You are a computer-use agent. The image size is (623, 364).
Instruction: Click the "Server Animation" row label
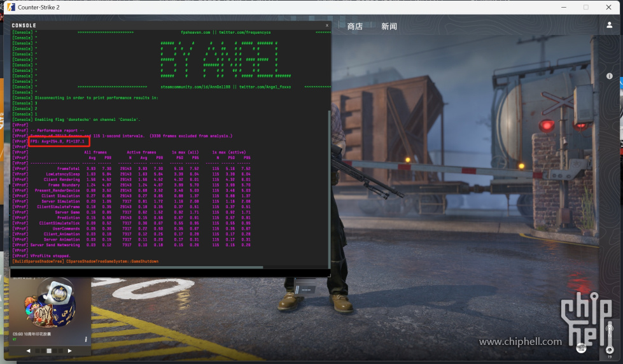click(62, 240)
